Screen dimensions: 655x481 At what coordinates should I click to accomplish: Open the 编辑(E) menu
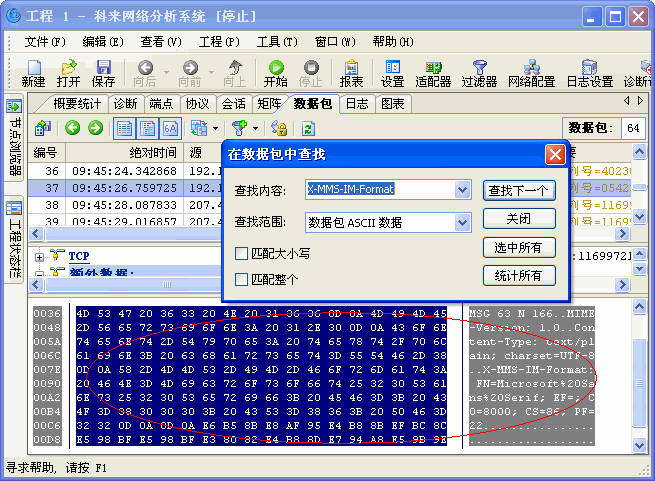[103, 42]
